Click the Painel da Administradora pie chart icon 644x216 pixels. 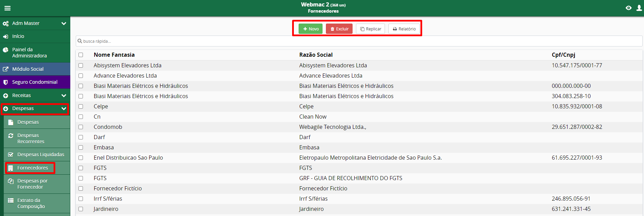point(5,50)
